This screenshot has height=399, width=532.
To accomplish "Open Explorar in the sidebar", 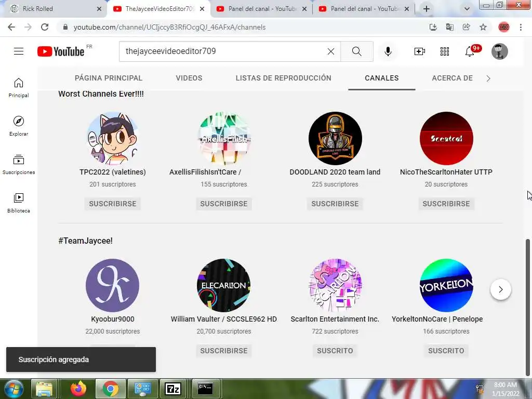I will [19, 126].
